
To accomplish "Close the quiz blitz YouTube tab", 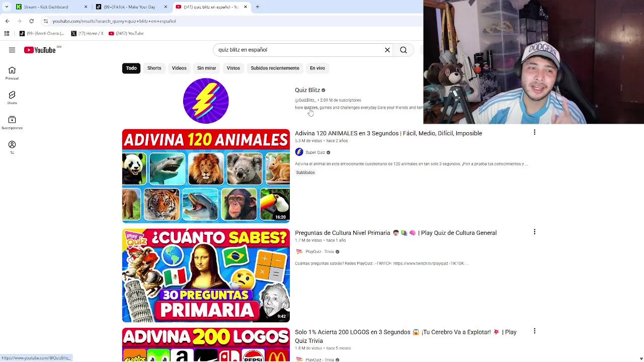I will (246, 7).
